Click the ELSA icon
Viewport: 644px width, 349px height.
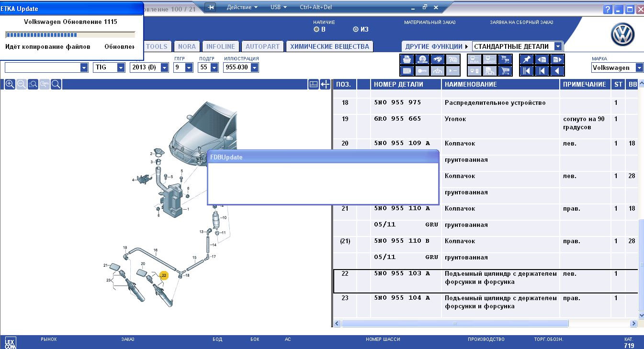[x=475, y=59]
